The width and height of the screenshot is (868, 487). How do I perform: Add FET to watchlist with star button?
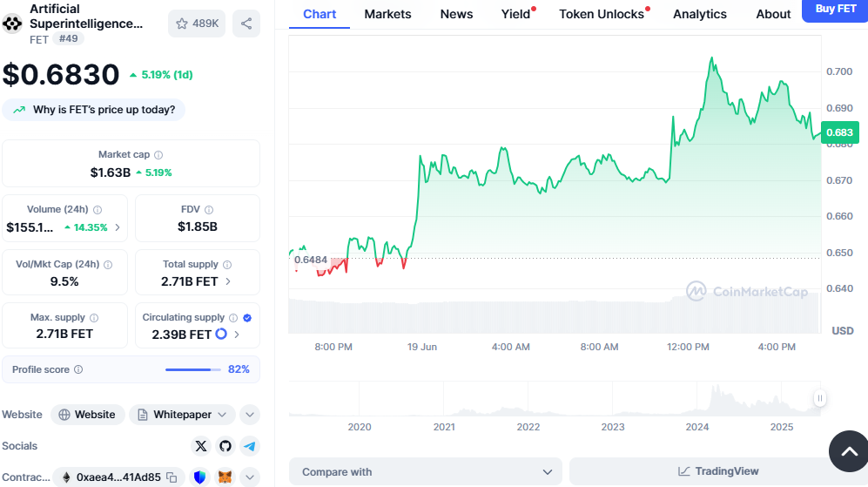click(197, 24)
